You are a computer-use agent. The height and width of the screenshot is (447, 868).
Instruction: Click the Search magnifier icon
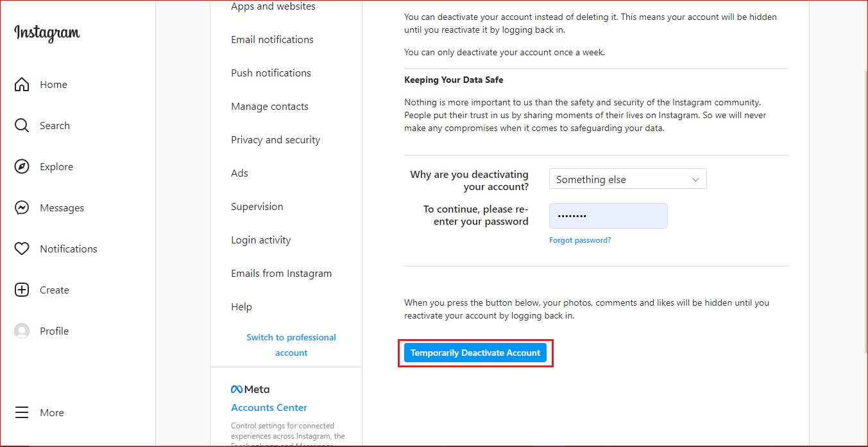tap(22, 126)
